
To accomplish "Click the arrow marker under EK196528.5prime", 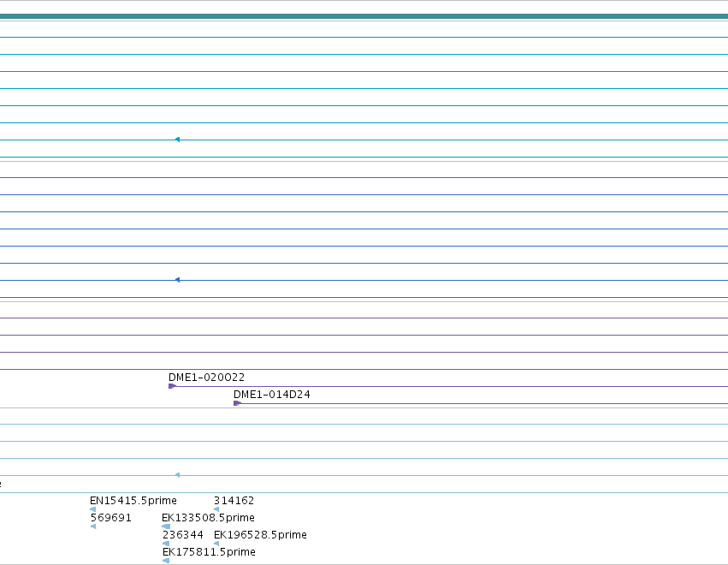I will [216, 544].
